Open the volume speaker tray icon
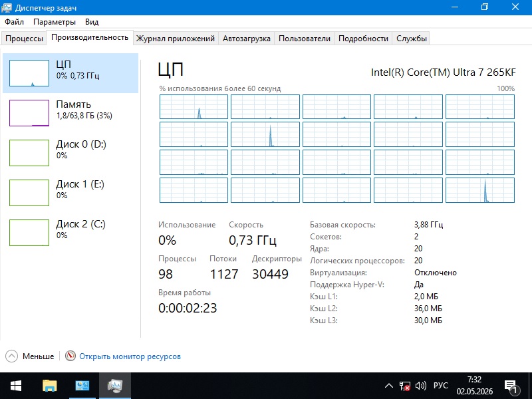The width and height of the screenshot is (532, 399). tap(421, 386)
